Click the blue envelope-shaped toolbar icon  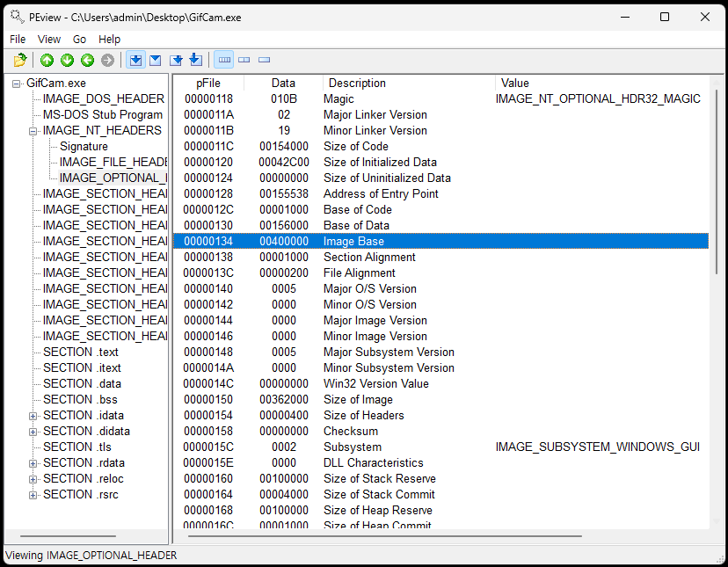156,60
